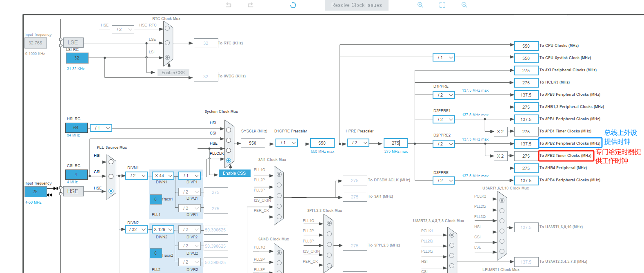The image size is (644, 273).
Task: Select CSI in PLL Source Mux
Action: click(111, 176)
